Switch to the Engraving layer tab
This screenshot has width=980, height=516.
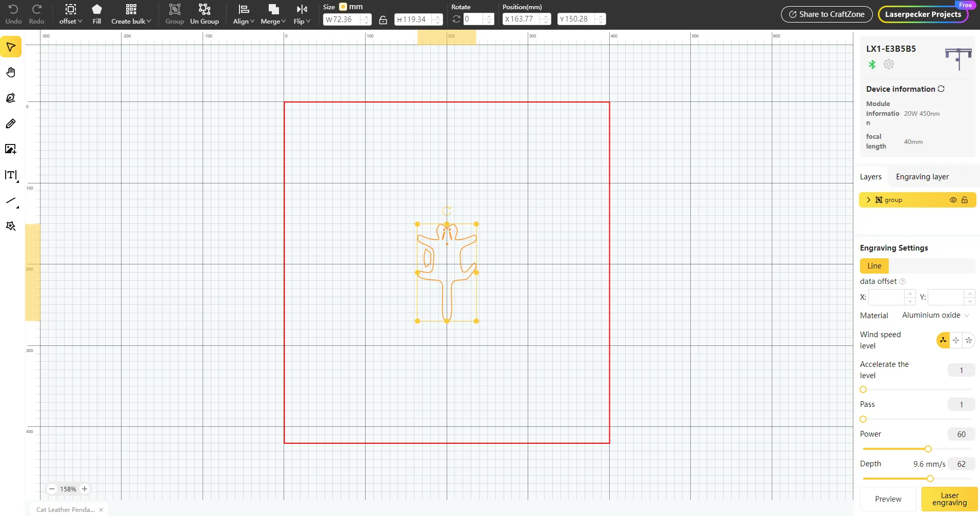922,177
